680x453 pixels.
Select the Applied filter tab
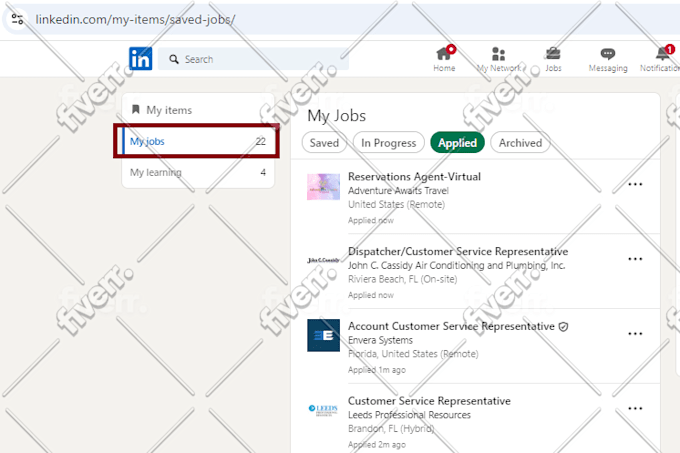[x=458, y=143]
